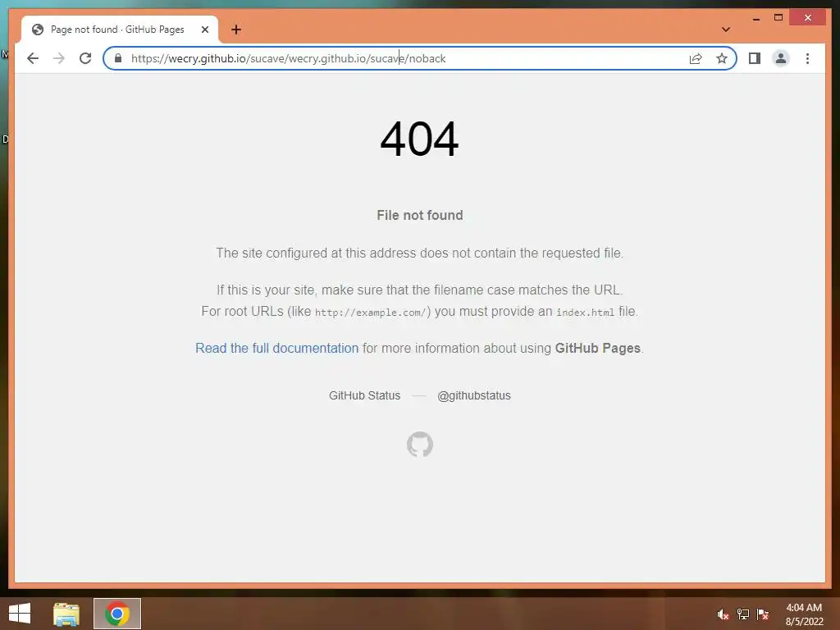Click the 404 heading
This screenshot has height=630, width=840.
click(419, 139)
